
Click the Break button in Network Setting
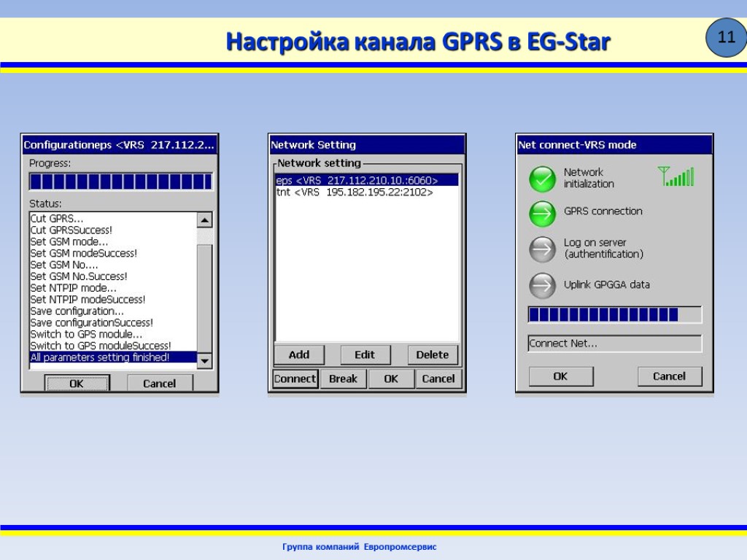click(343, 379)
